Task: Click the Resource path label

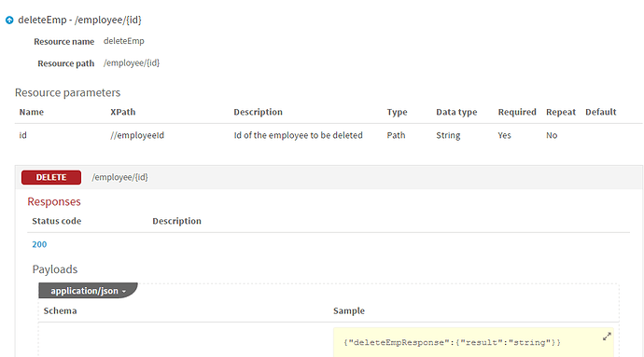Action: tap(66, 63)
